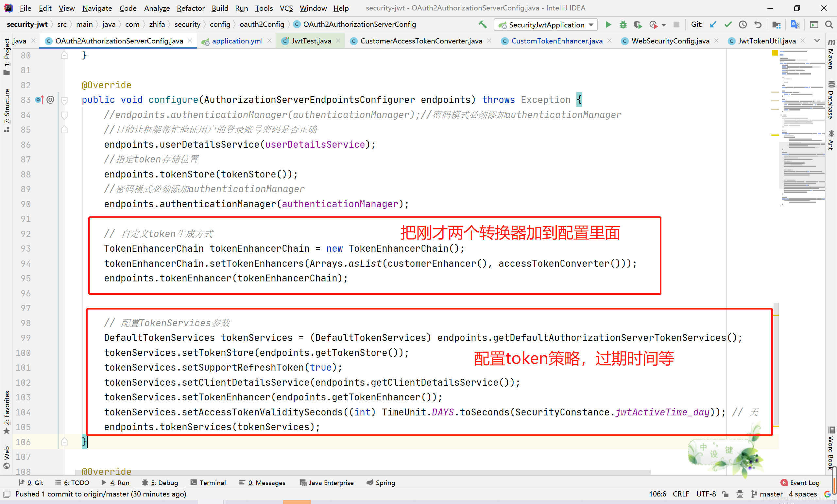Open Search Everywhere magnifier icon
Image resolution: width=837 pixels, height=504 pixels.
pyautogui.click(x=829, y=25)
